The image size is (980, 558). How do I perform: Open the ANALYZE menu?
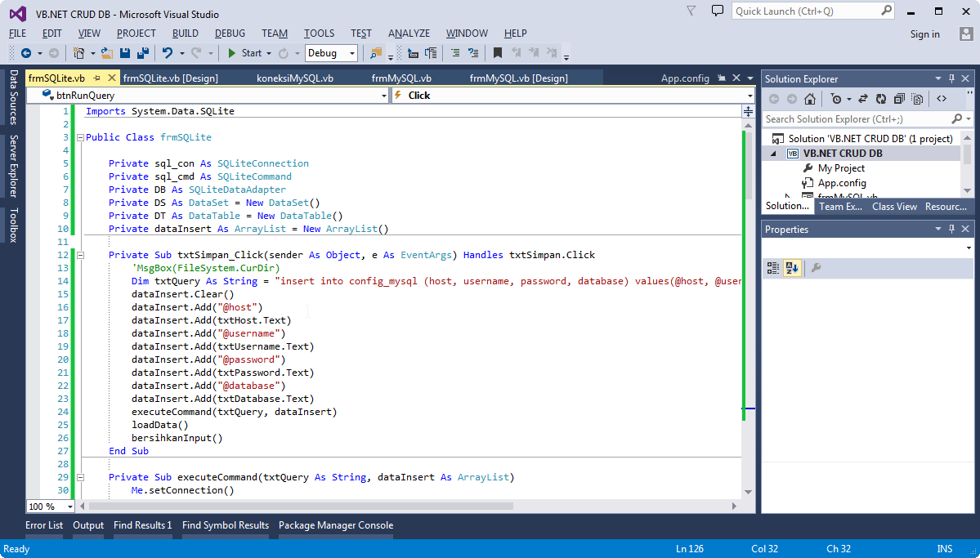[409, 33]
